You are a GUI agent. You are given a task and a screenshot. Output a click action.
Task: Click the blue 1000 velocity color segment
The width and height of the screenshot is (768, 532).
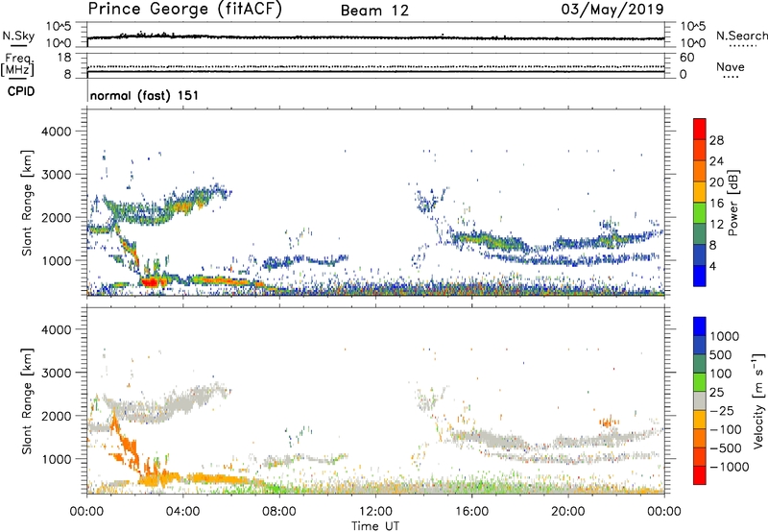[x=700, y=326]
